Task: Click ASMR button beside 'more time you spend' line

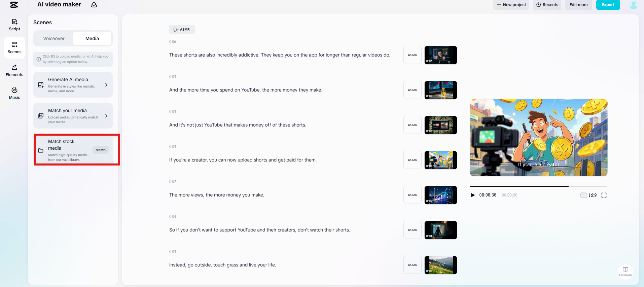Action: click(413, 90)
